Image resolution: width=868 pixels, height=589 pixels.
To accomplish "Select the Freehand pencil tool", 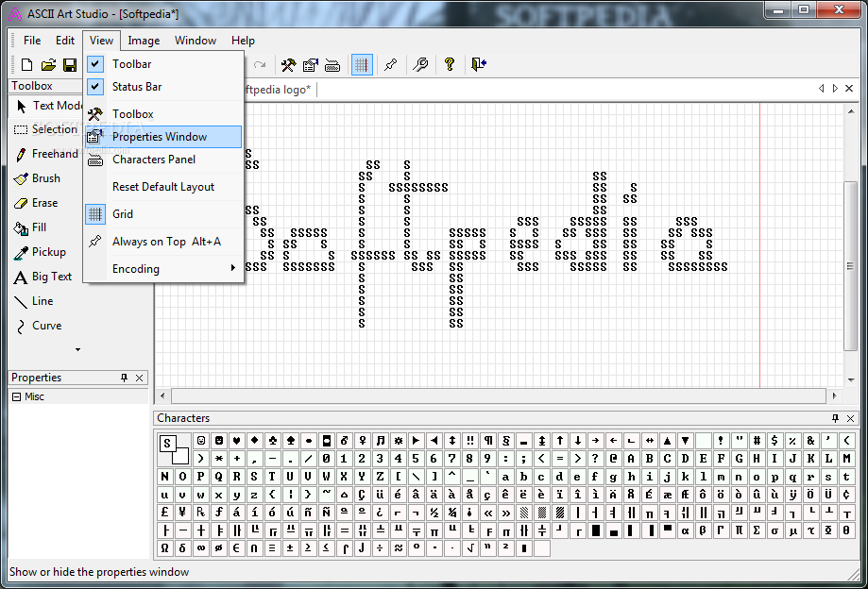I will (46, 154).
